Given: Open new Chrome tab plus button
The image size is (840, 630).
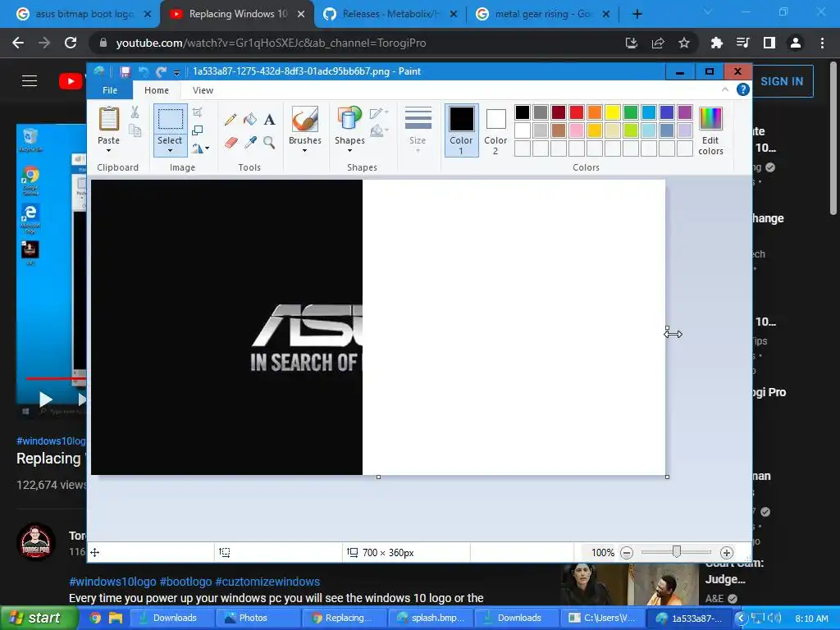Looking at the screenshot, I should [x=637, y=14].
